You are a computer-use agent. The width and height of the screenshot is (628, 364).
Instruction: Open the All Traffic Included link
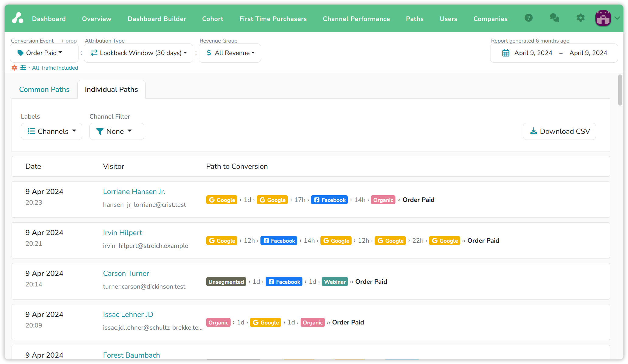(x=55, y=68)
